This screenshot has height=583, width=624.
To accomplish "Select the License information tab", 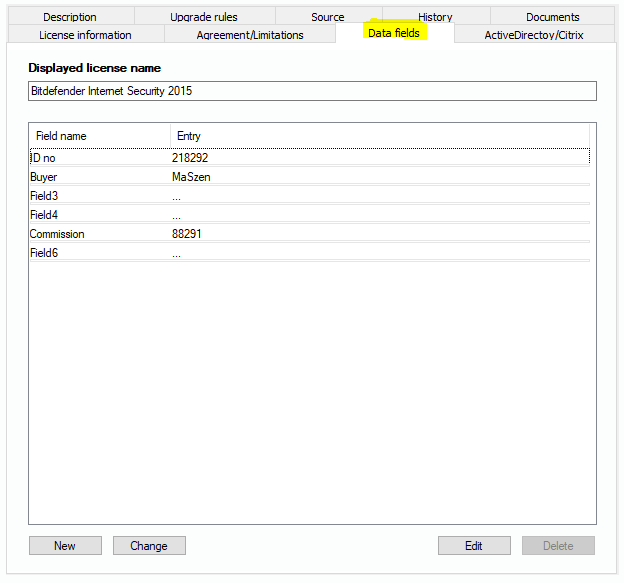I will [85, 35].
